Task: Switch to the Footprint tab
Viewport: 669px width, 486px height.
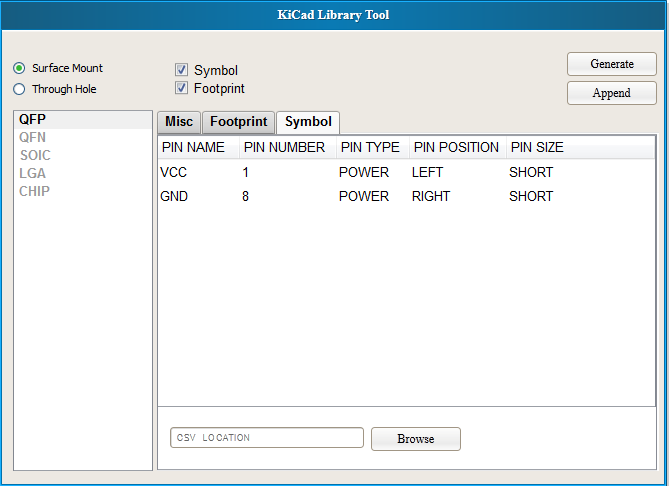Action: (239, 122)
